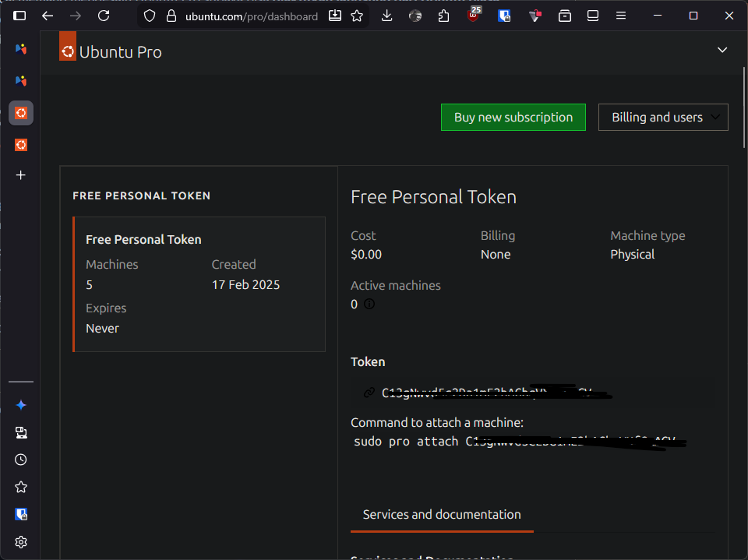This screenshot has height=560, width=748.
Task: Switch to Services and documentation tab
Action: pyautogui.click(x=442, y=515)
